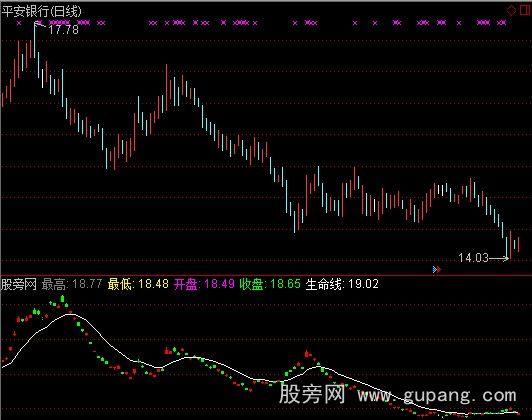Click the 14.03 low price label
This screenshot has height=420, width=532.
pyautogui.click(x=473, y=258)
